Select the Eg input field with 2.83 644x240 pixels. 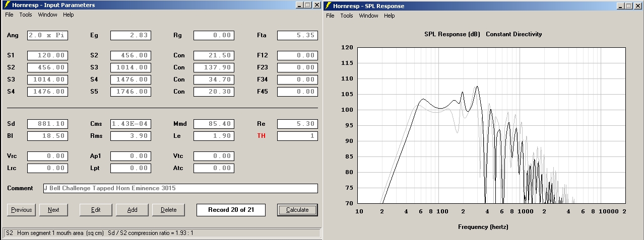pos(131,35)
